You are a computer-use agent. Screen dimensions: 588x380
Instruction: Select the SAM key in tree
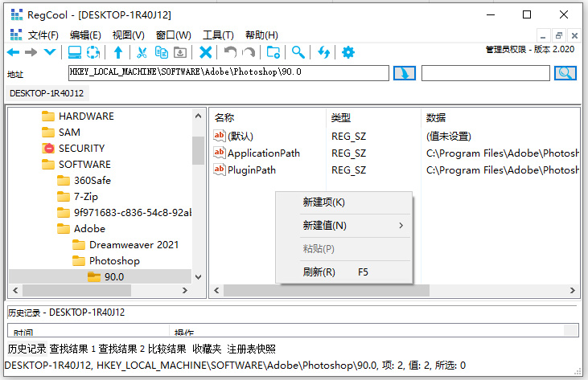tap(69, 133)
